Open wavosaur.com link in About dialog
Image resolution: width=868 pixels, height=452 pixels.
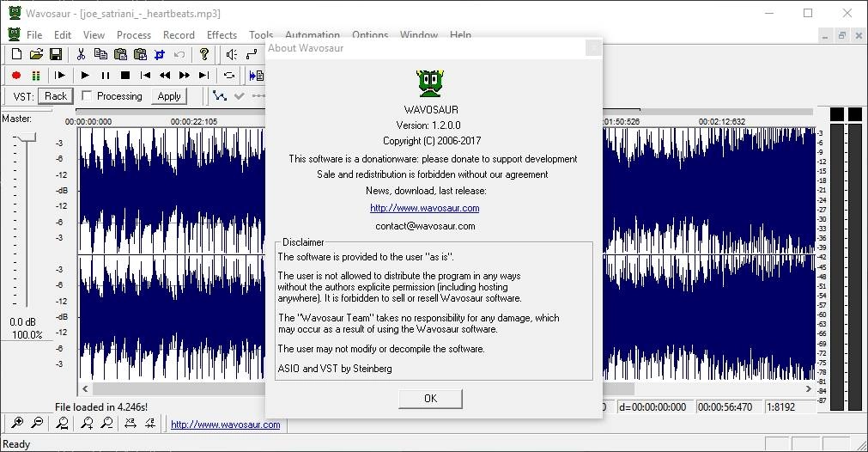click(x=425, y=208)
